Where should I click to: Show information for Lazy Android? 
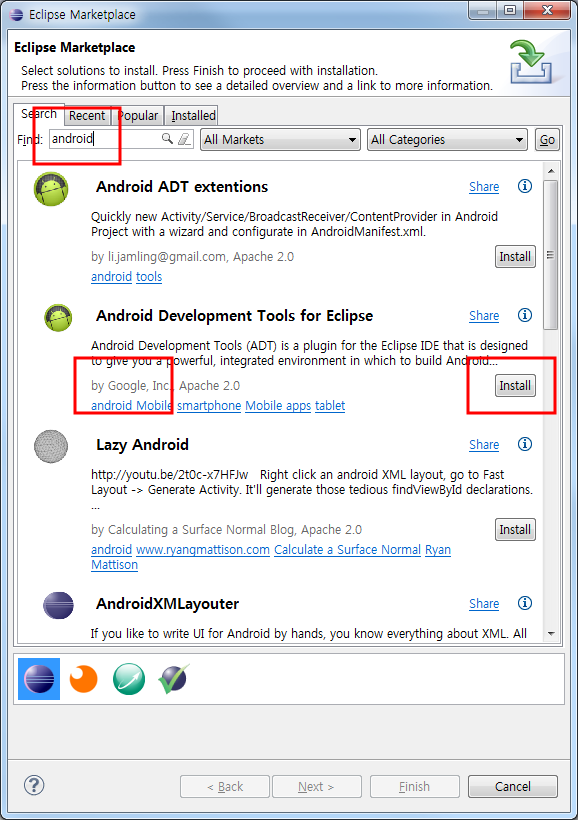pos(525,444)
